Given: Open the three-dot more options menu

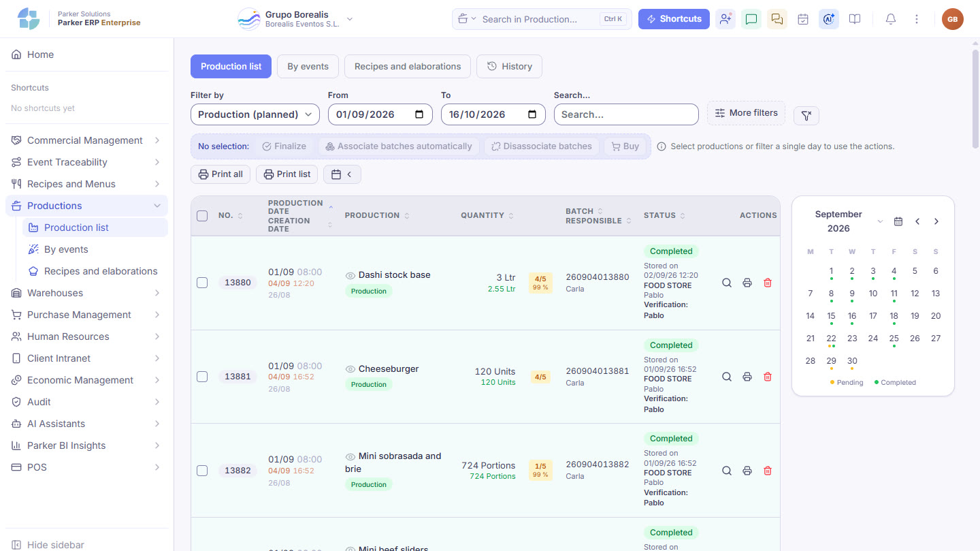Looking at the screenshot, I should [x=917, y=19].
